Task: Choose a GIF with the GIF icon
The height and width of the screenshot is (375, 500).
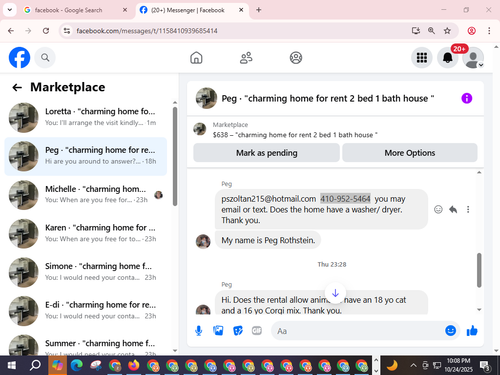Action: (257, 331)
